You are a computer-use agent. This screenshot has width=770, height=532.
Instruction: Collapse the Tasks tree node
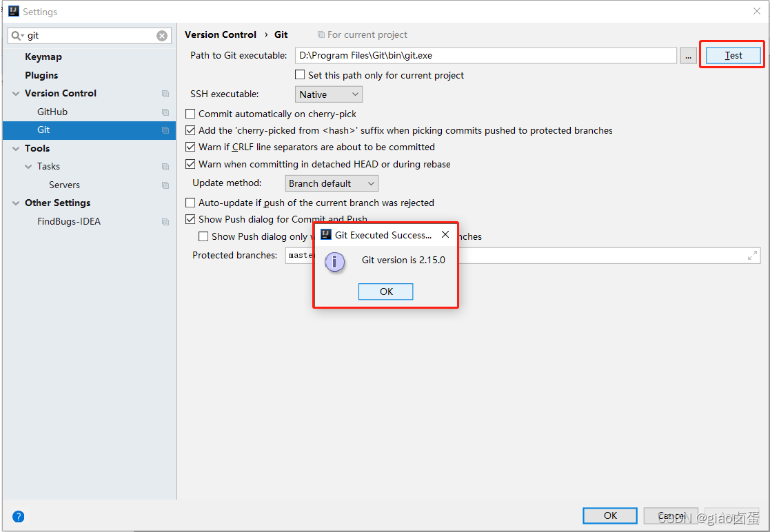(28, 167)
